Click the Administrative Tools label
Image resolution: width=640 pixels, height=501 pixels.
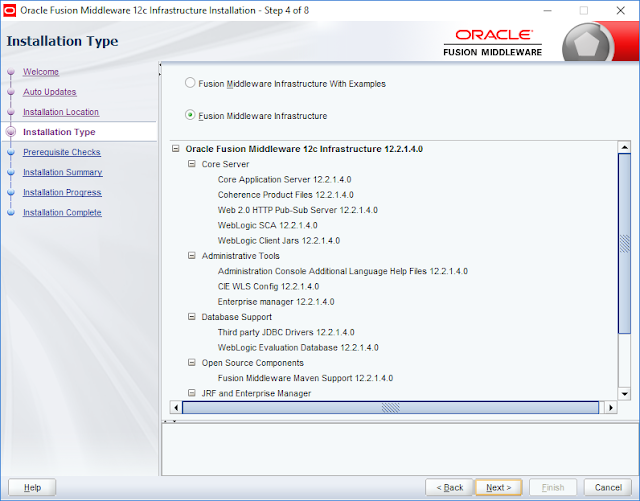coord(240,256)
